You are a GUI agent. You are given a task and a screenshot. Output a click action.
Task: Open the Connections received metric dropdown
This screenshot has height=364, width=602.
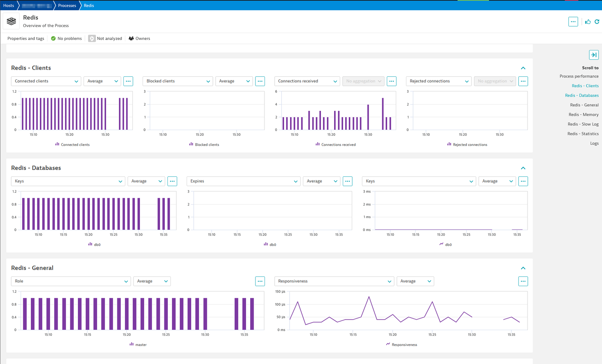click(x=307, y=81)
